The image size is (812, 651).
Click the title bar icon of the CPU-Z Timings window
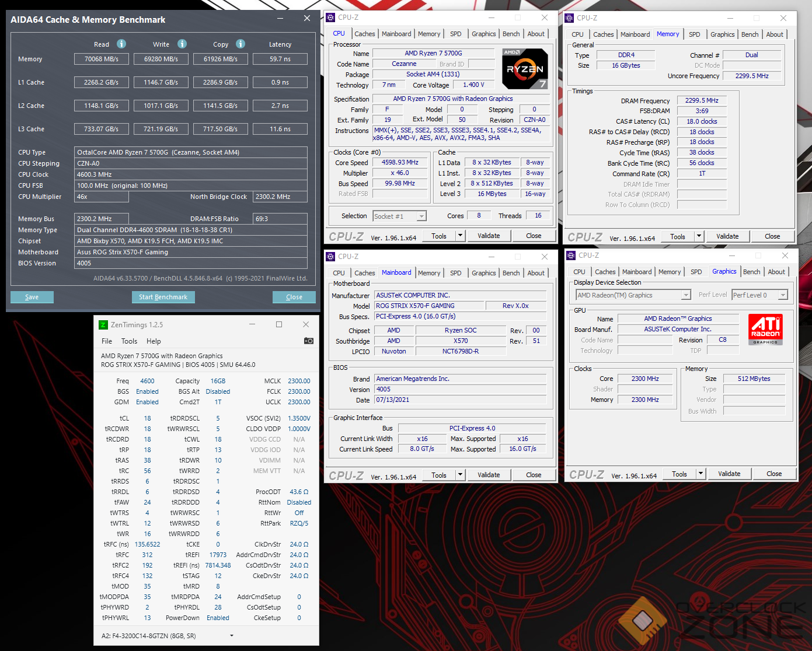[569, 18]
